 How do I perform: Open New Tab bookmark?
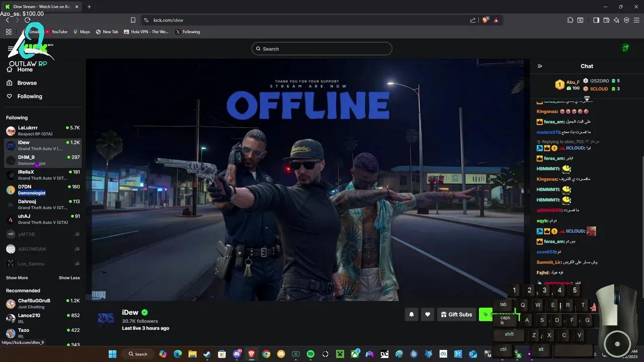point(107,32)
